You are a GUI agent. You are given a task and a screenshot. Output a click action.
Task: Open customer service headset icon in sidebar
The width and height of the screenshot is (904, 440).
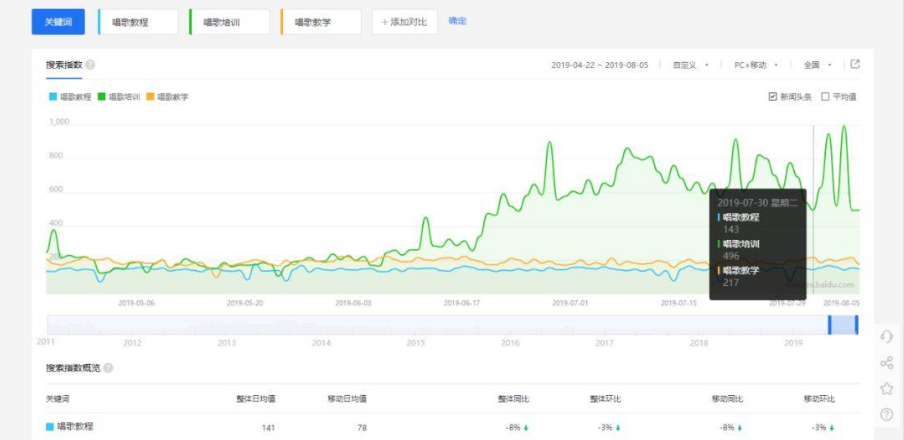(x=886, y=337)
